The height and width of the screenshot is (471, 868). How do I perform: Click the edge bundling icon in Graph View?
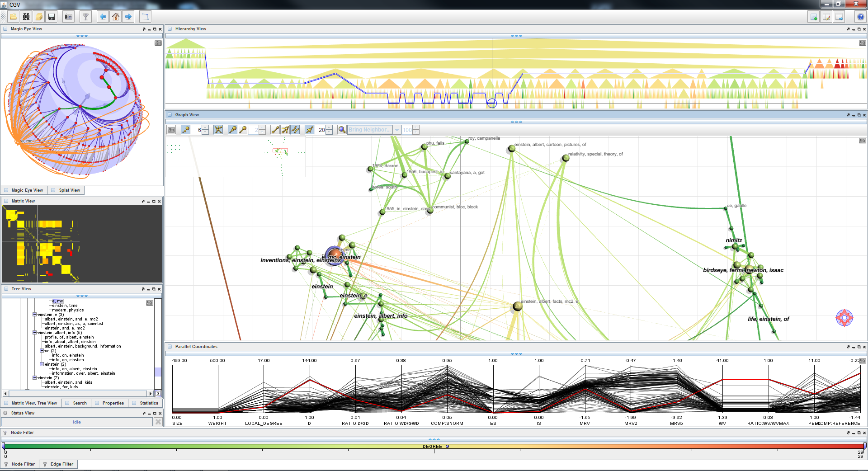[x=285, y=130]
